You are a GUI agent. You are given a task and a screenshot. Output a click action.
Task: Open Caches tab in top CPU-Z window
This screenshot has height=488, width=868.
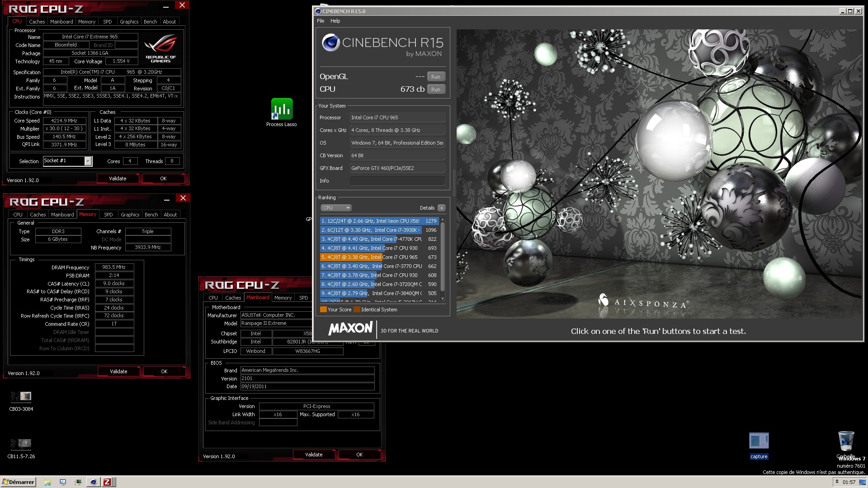37,22
